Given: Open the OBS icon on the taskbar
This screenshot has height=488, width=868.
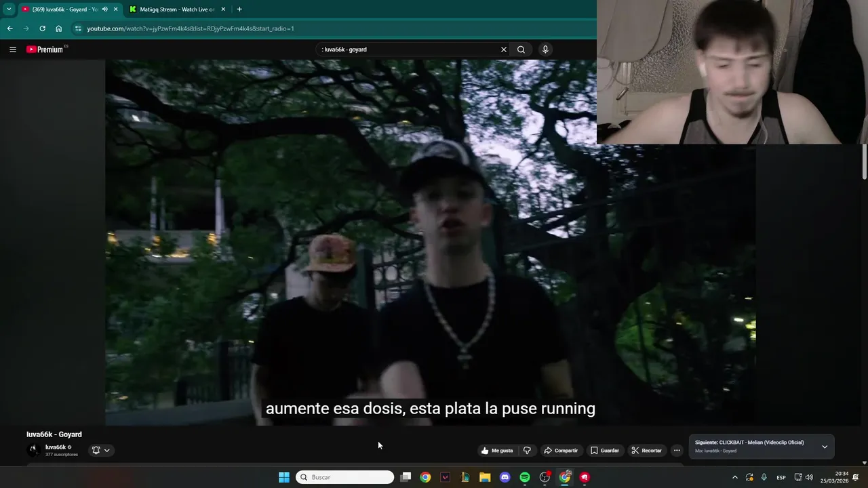Looking at the screenshot, I should [545, 477].
